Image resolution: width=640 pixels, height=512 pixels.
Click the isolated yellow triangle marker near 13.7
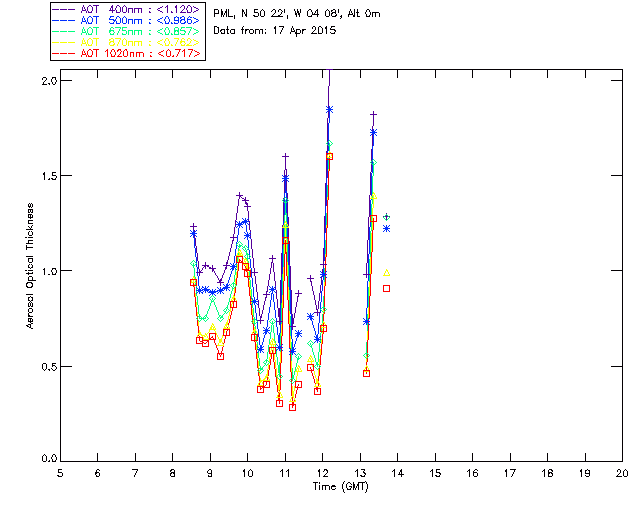point(387,273)
